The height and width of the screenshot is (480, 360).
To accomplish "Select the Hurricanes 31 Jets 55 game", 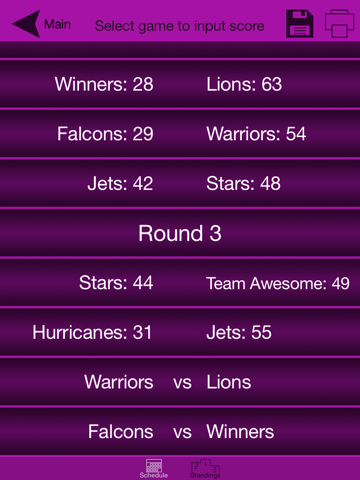I will [x=180, y=332].
